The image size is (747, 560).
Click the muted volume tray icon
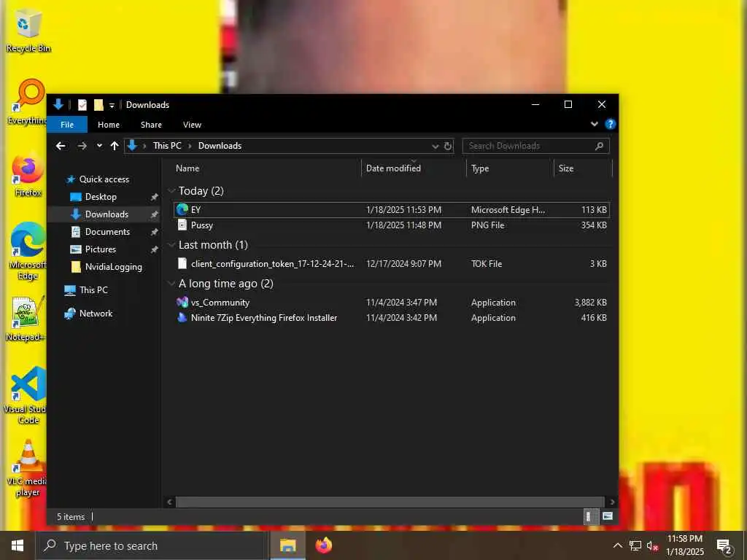point(652,545)
